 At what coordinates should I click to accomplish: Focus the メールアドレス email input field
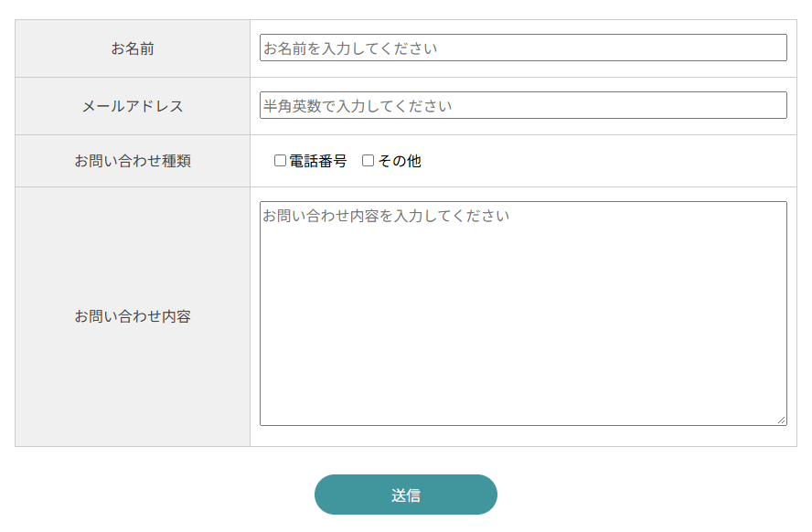point(523,105)
